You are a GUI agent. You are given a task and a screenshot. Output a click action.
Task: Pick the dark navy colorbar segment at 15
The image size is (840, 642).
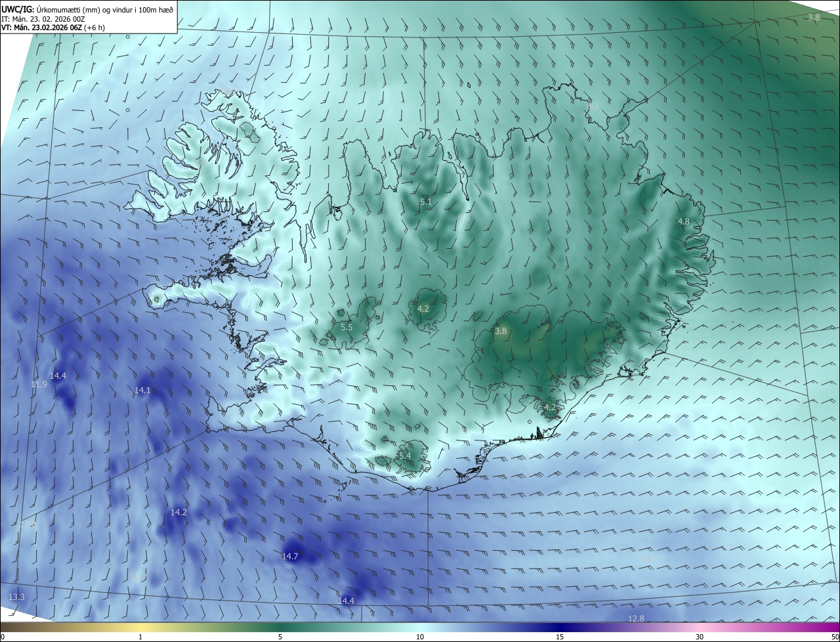click(x=560, y=628)
